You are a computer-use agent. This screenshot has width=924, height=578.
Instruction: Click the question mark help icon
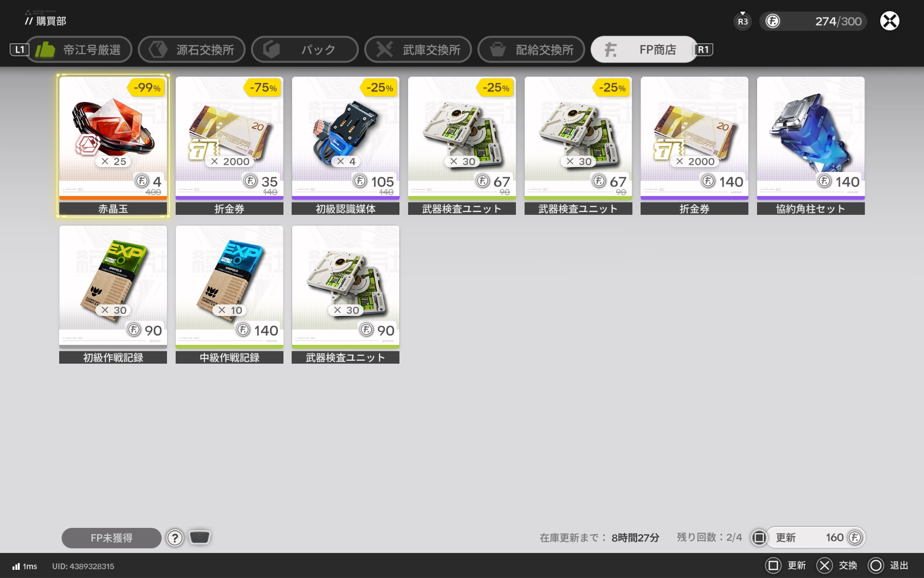[175, 538]
